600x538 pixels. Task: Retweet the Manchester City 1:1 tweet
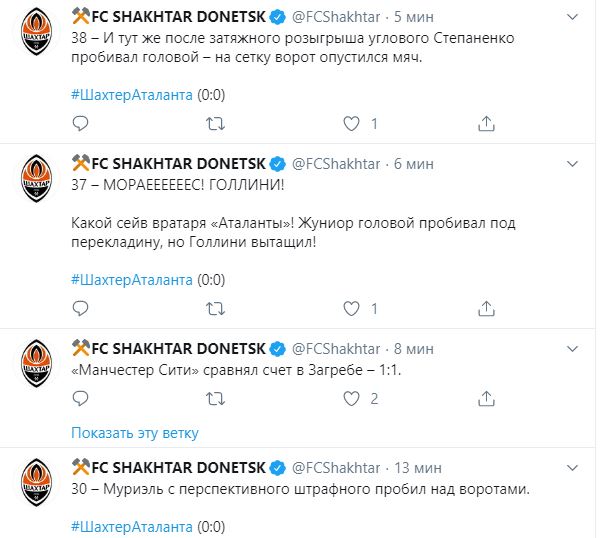[x=215, y=399]
